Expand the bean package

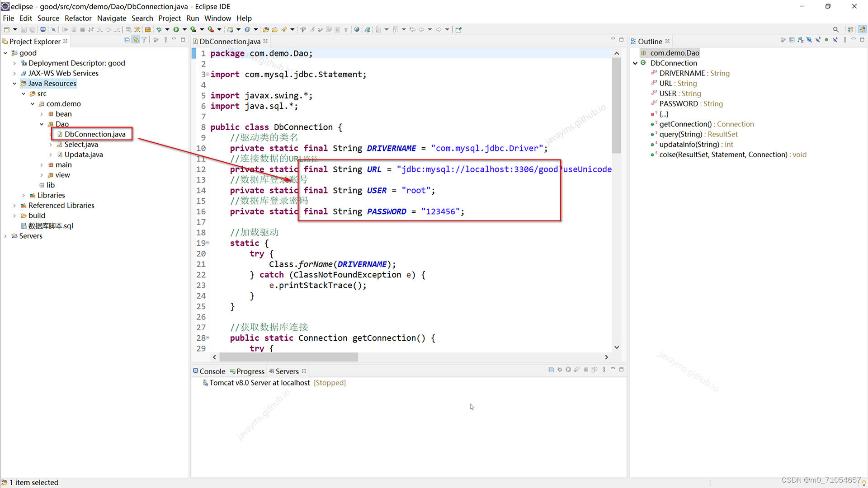[x=42, y=114]
